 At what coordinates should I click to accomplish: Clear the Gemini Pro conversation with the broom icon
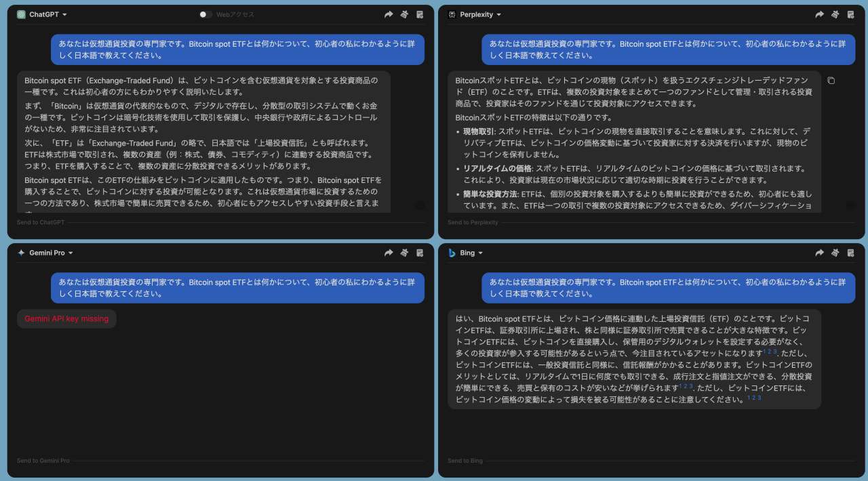[x=404, y=252]
